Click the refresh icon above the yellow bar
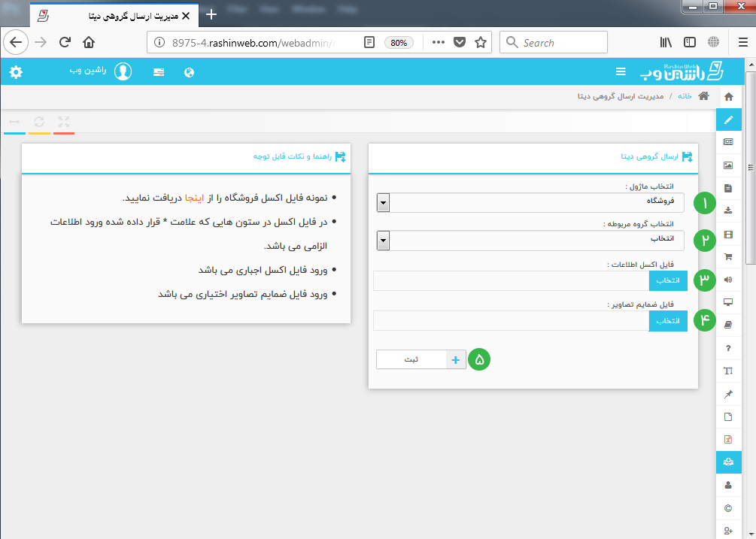 [39, 122]
